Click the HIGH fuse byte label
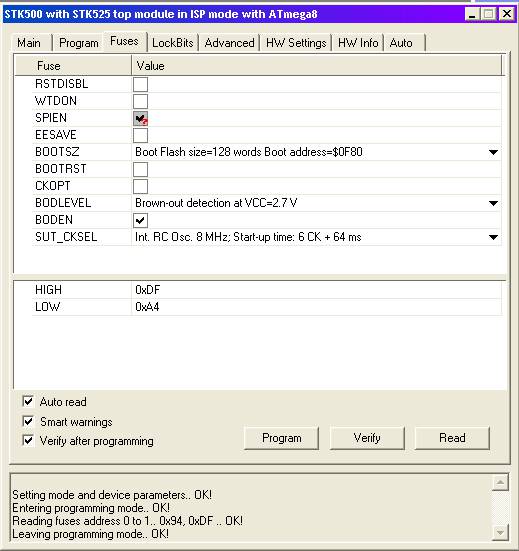The height and width of the screenshot is (551, 519). (x=48, y=290)
